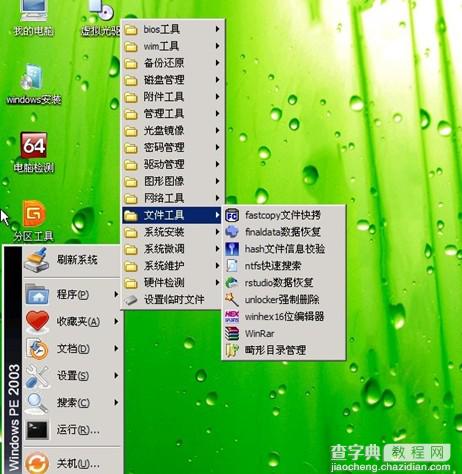Click the 搜索 magnifier icon

point(37,403)
